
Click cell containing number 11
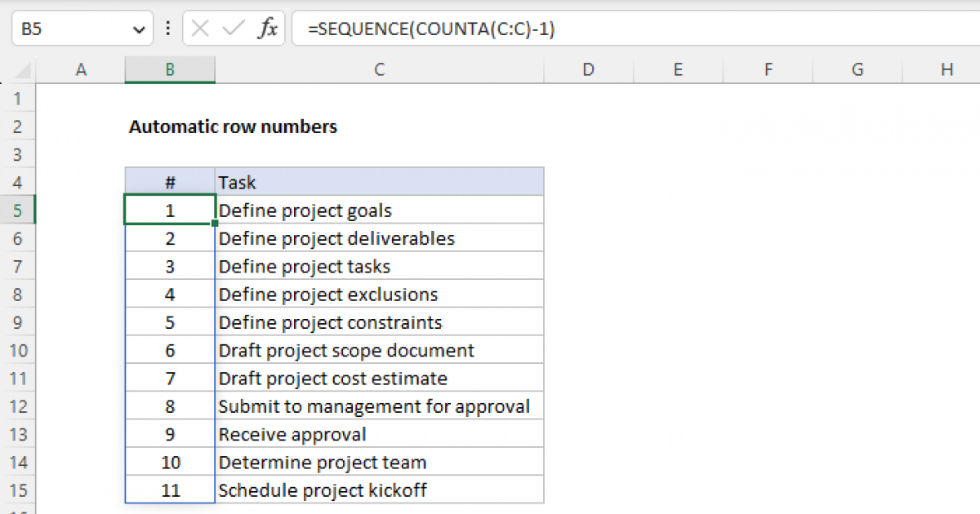tap(170, 490)
